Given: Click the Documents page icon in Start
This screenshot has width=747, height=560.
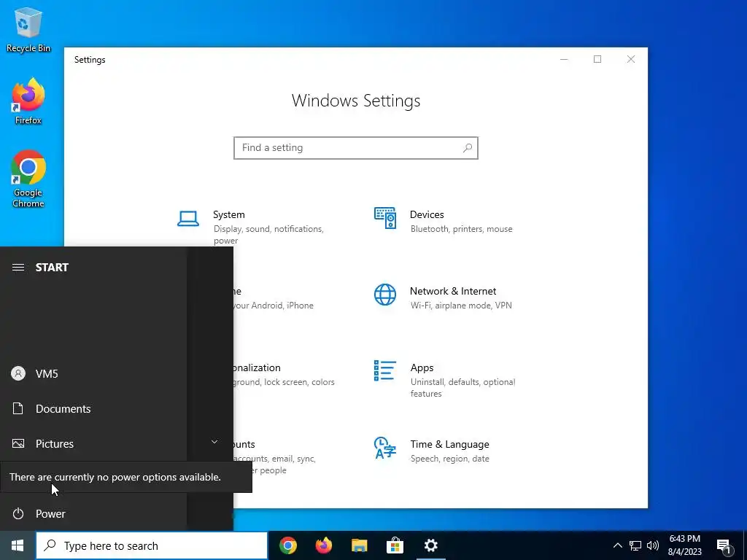Looking at the screenshot, I should click(x=18, y=408).
